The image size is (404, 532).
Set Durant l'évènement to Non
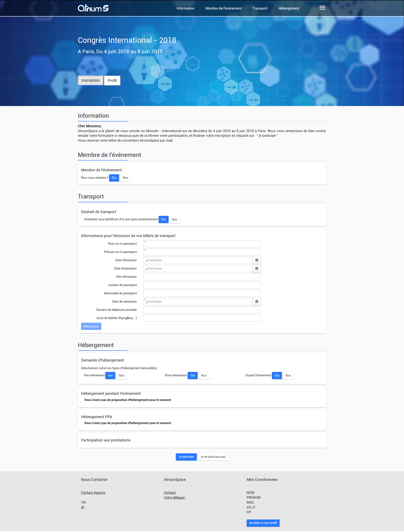(x=288, y=376)
